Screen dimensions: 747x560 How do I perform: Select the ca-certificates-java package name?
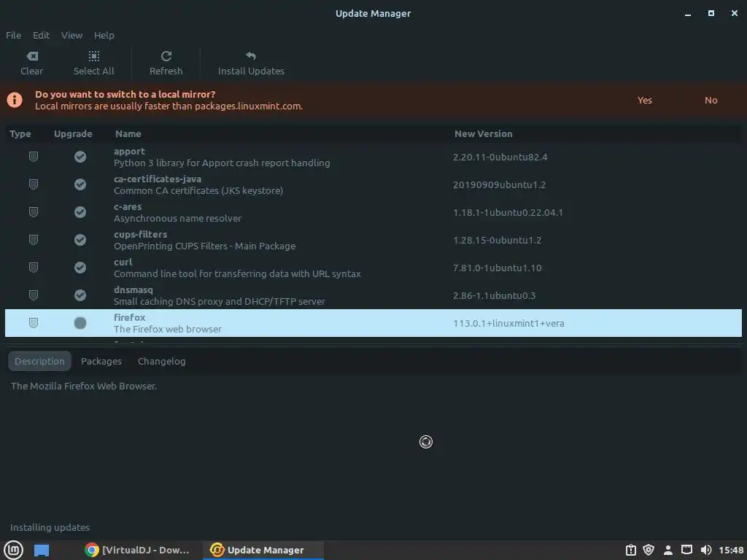(158, 179)
